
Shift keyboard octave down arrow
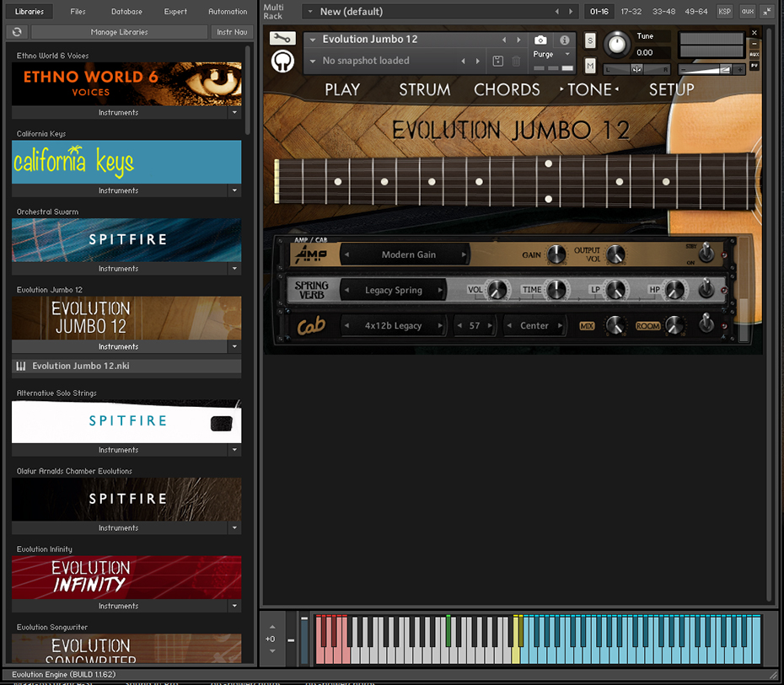(x=272, y=650)
